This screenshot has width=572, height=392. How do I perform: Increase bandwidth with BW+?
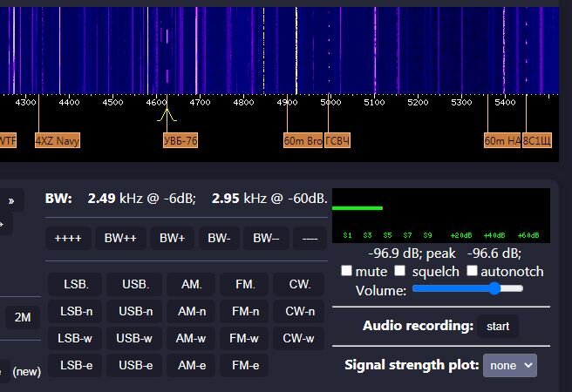point(172,239)
